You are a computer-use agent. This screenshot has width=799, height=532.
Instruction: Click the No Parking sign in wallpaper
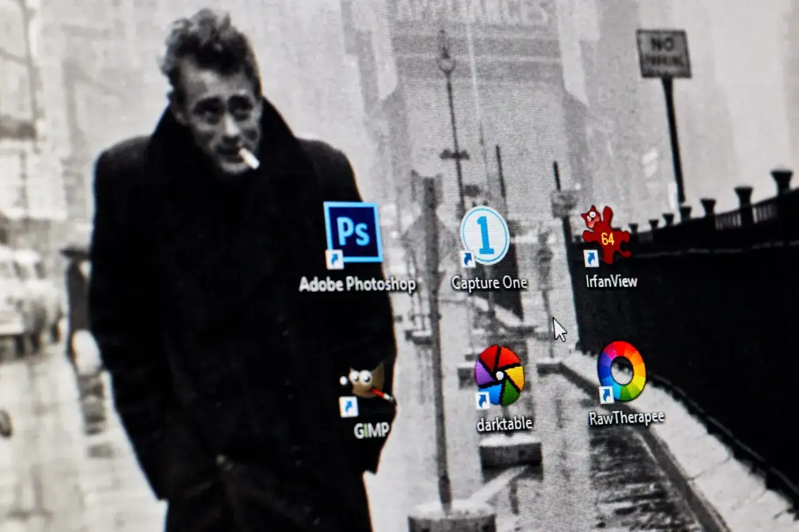pyautogui.click(x=663, y=54)
